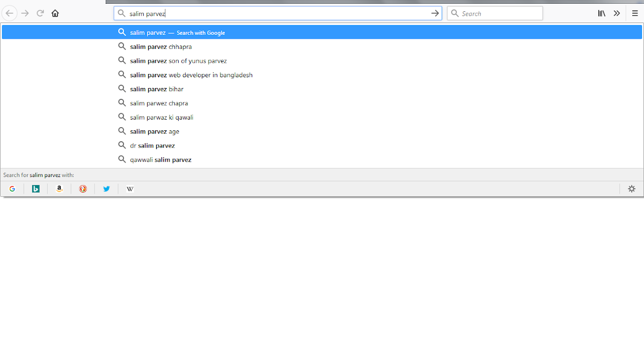Viewport: 644px width, 338px height.
Task: Click the separate Search field
Action: (495, 13)
